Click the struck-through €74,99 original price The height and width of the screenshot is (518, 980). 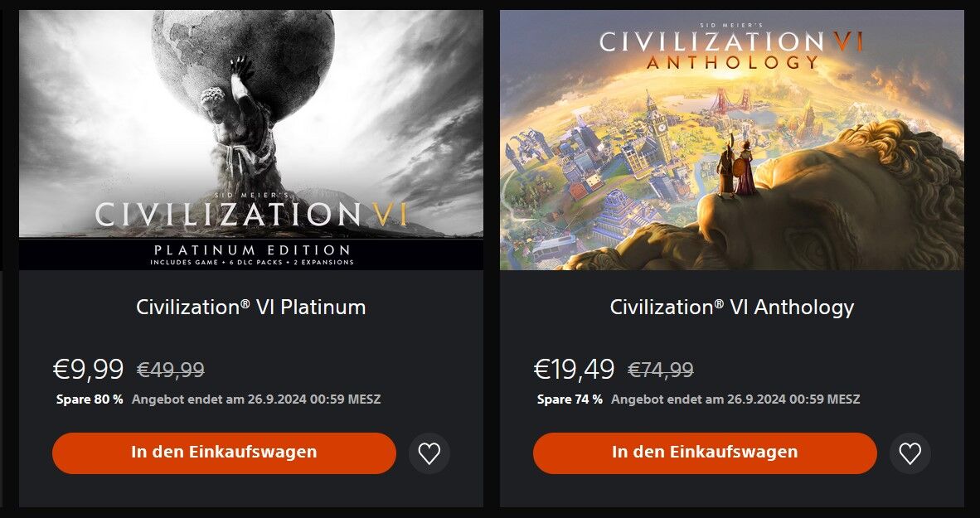click(x=660, y=370)
